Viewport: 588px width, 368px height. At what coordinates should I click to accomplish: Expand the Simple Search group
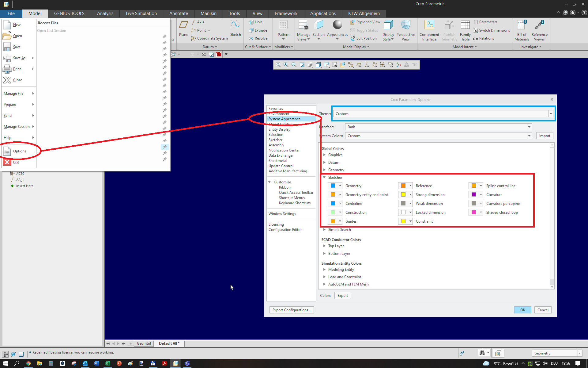[324, 230]
